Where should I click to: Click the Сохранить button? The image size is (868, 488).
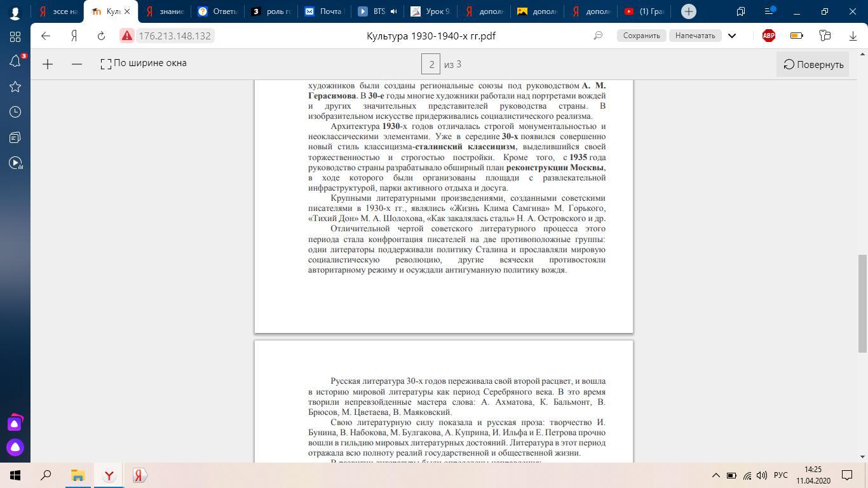tap(641, 36)
